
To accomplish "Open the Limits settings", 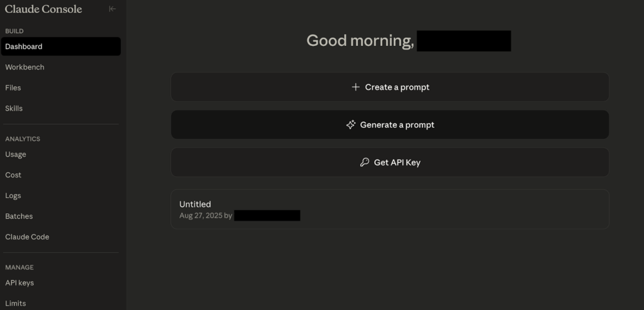I will 16,303.
